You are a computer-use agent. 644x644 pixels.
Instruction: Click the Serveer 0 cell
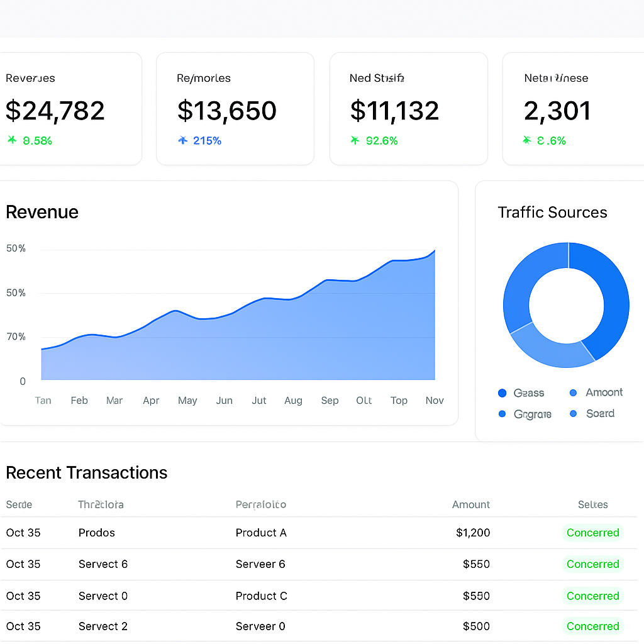(x=260, y=626)
